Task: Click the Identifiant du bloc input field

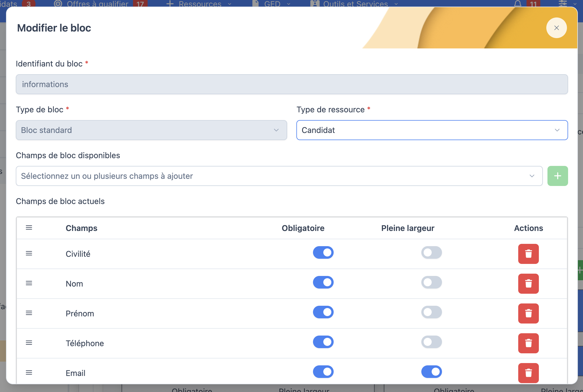Action: (x=292, y=84)
